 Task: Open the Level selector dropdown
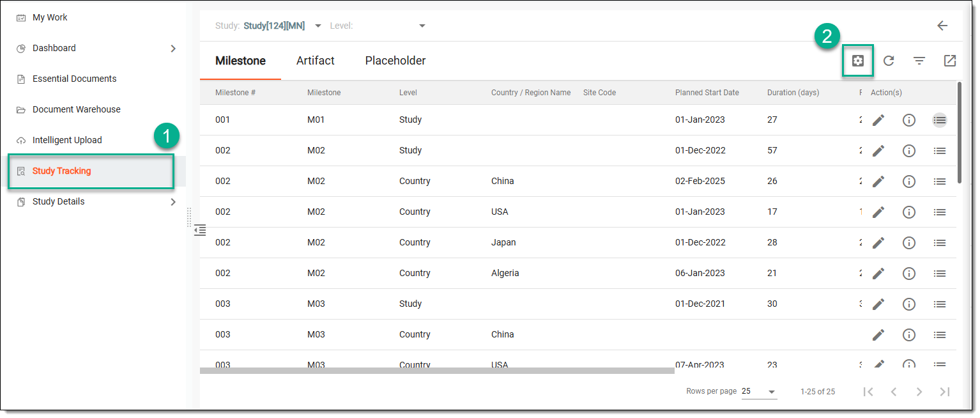pyautogui.click(x=422, y=26)
